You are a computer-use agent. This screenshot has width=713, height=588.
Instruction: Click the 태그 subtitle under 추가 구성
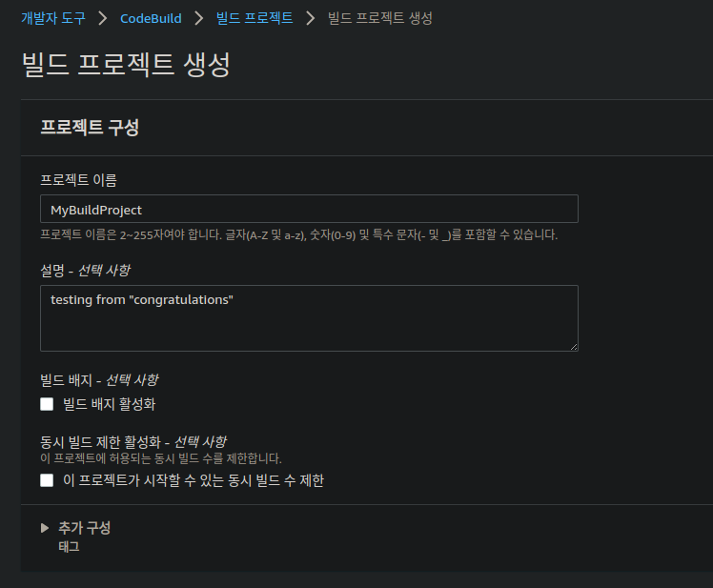tap(70, 547)
